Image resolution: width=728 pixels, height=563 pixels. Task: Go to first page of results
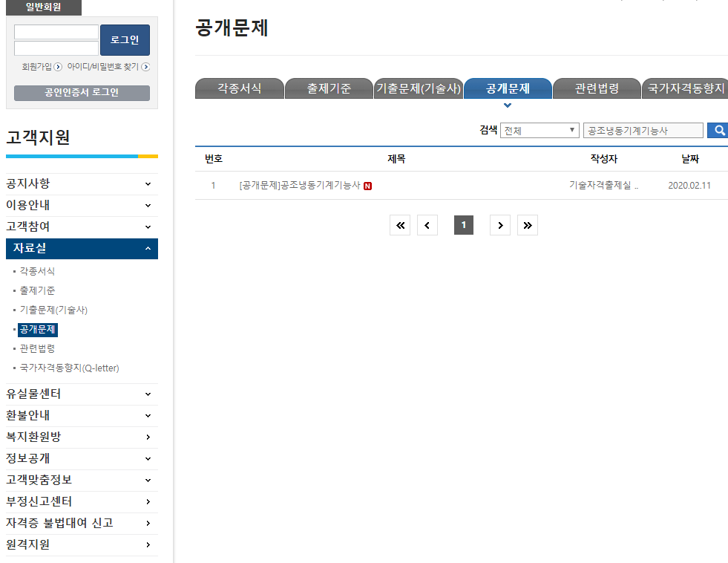click(400, 225)
